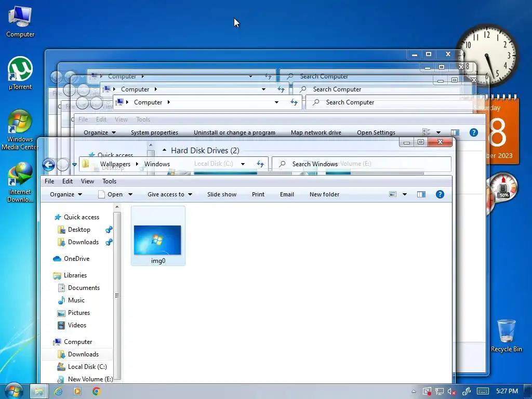532x399 pixels.
Task: Open the Action Center flag tray icon
Action: coord(427,392)
